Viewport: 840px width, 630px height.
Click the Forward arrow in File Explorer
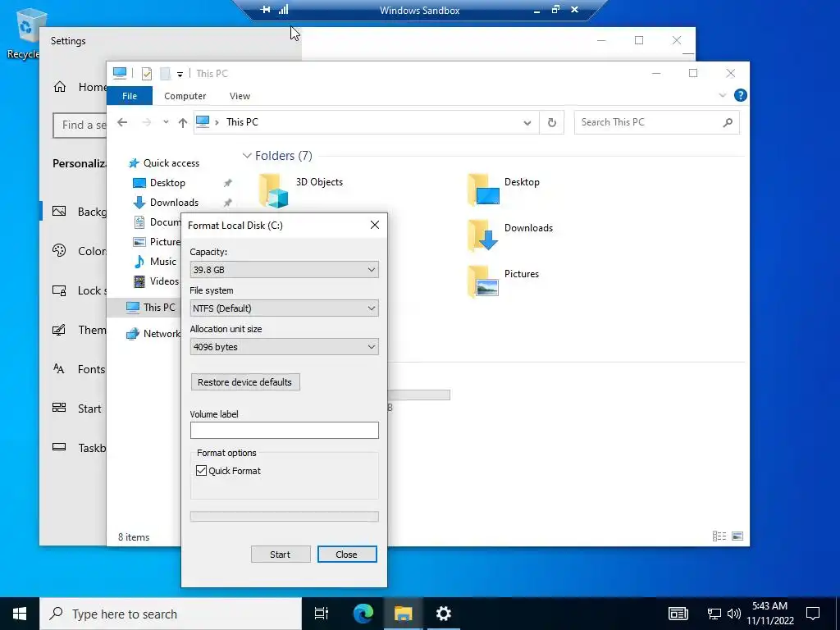point(146,122)
